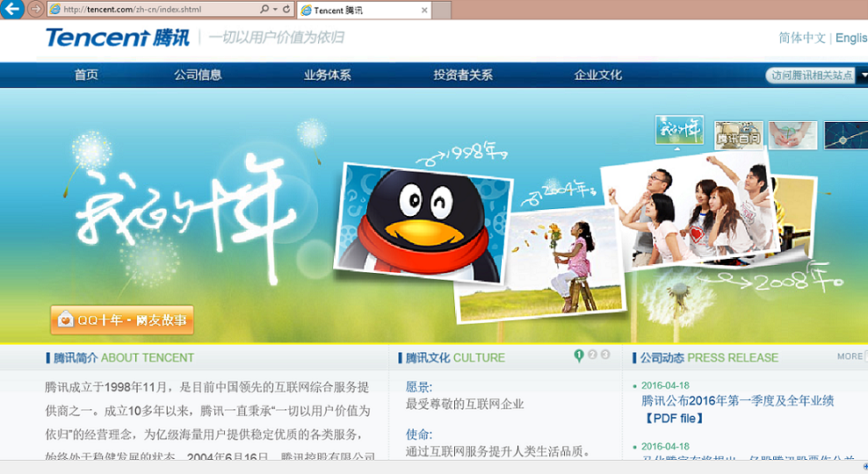Select culture page indicator 2
The width and height of the screenshot is (868, 474).
coord(592,355)
